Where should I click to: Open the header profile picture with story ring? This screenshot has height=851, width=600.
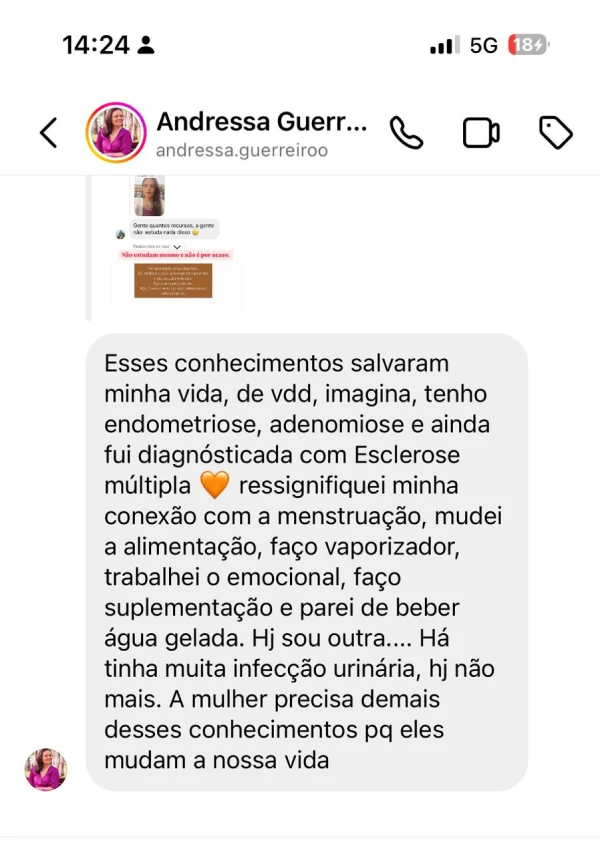tap(116, 133)
